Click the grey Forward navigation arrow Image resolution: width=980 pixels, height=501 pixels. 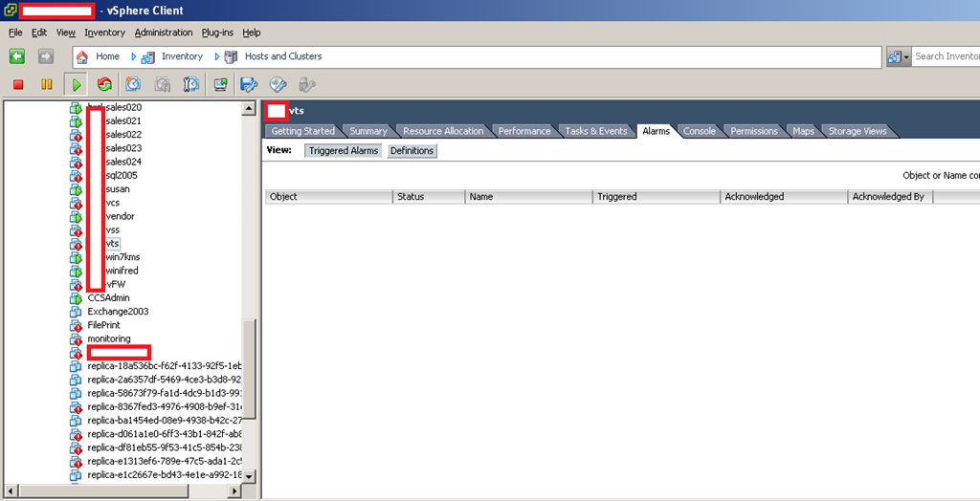tap(46, 56)
